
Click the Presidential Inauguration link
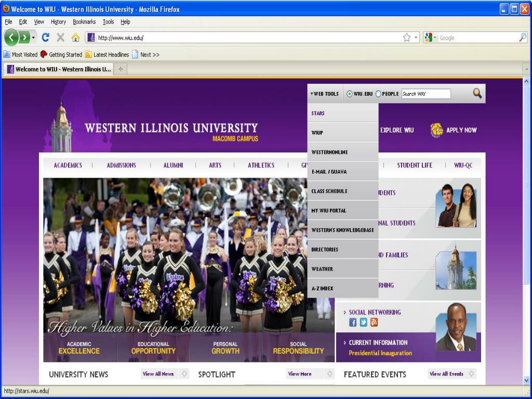(x=380, y=353)
